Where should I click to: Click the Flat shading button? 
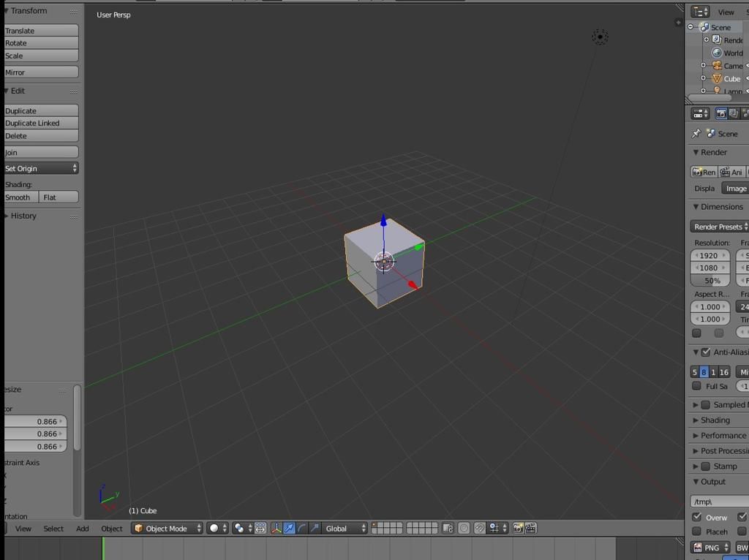click(x=59, y=197)
